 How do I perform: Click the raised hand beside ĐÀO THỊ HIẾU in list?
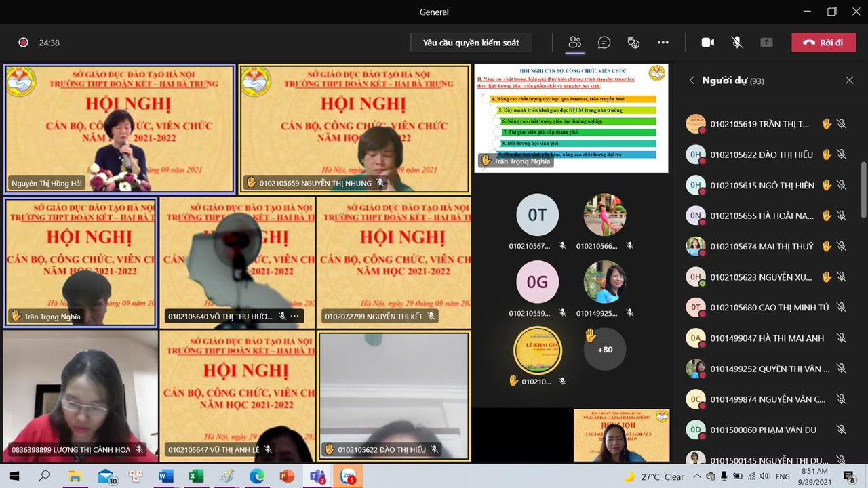pos(827,155)
